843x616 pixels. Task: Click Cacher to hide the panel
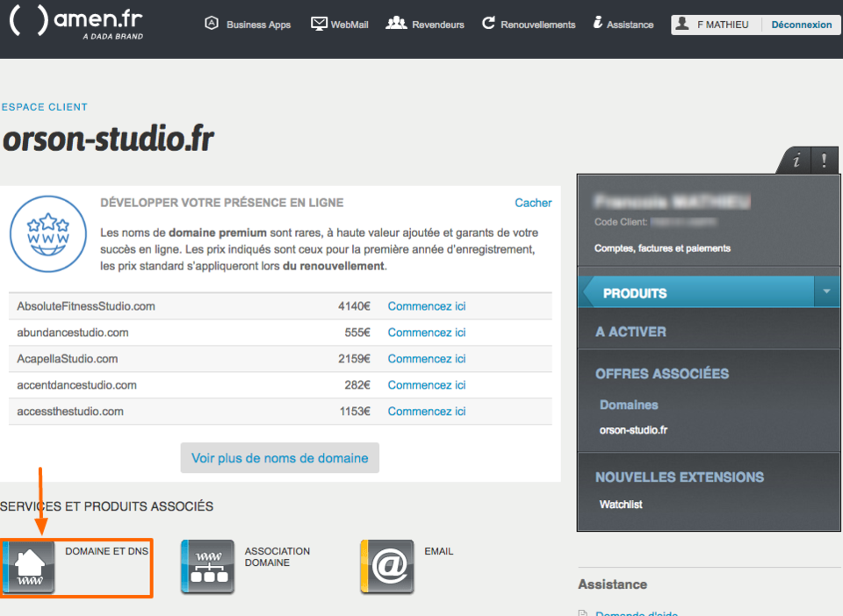533,203
